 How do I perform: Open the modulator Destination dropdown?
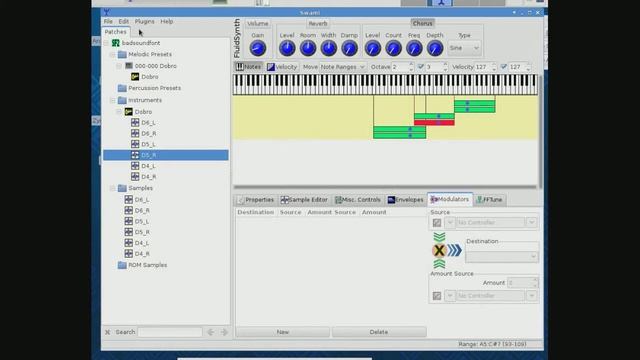[502, 256]
